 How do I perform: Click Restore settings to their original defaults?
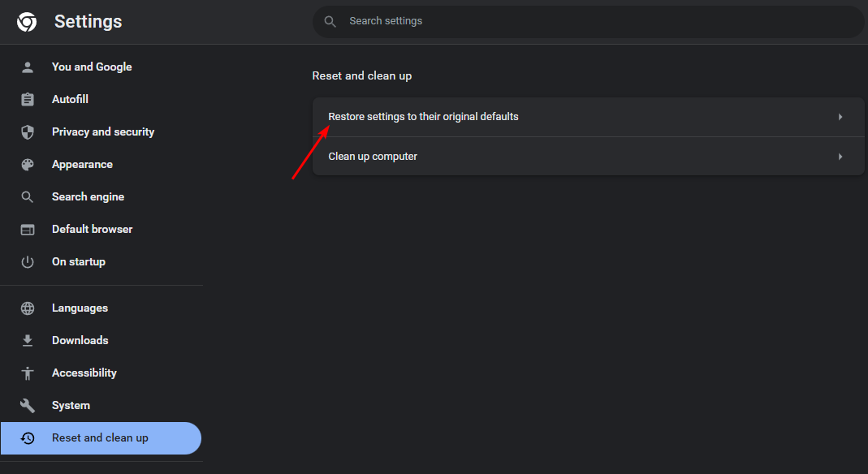(x=423, y=117)
